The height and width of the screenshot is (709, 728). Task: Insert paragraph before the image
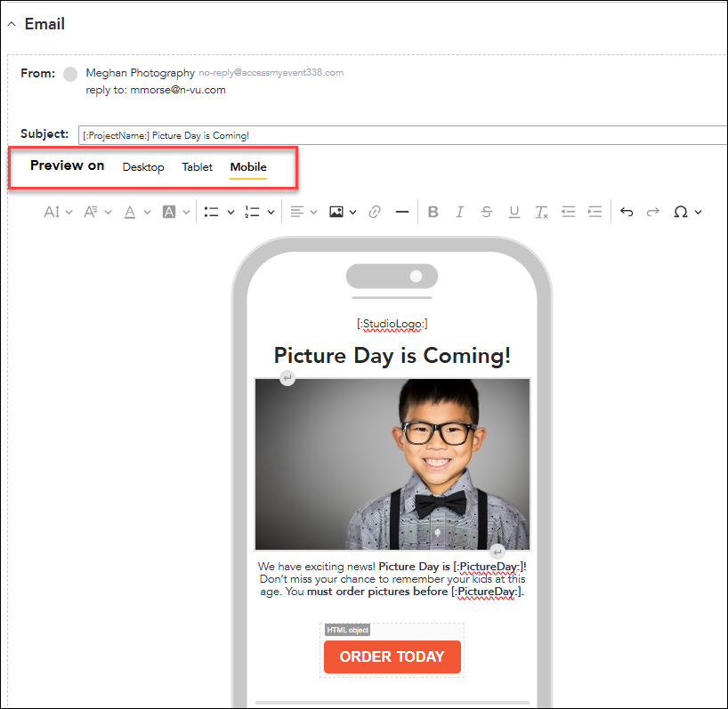click(287, 378)
